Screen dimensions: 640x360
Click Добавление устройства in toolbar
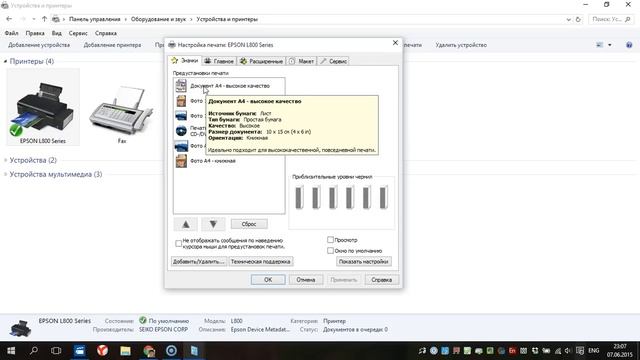pyautogui.click(x=39, y=45)
